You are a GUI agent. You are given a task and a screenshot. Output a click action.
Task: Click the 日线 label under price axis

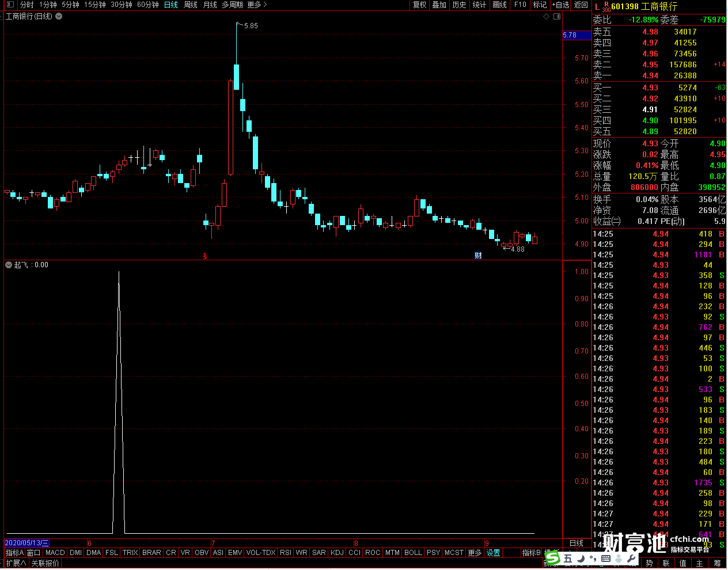[576, 543]
